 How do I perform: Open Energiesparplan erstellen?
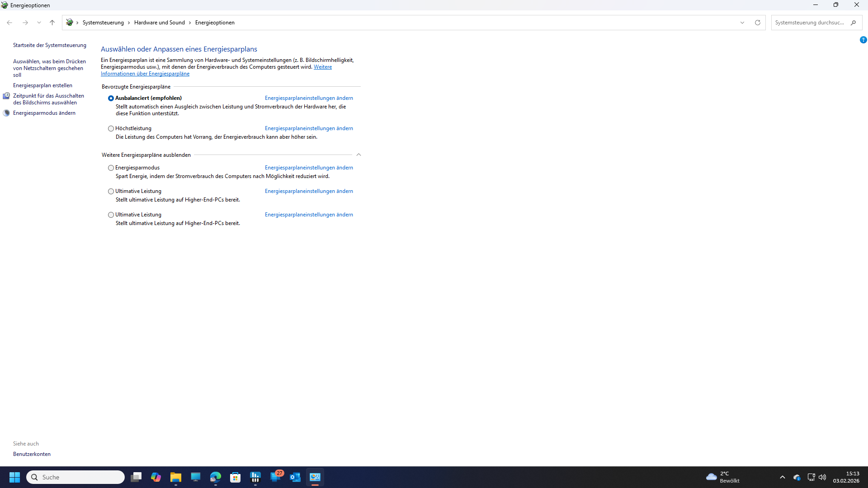(42, 85)
